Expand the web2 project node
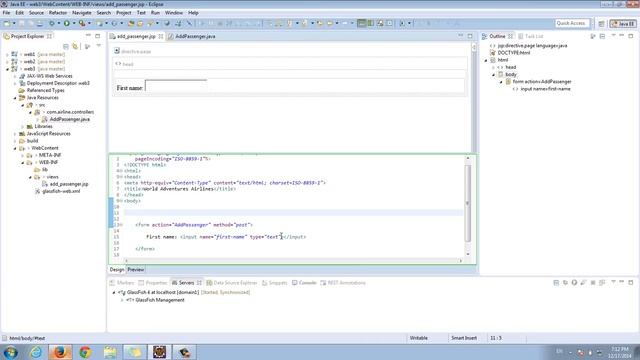 [7, 62]
